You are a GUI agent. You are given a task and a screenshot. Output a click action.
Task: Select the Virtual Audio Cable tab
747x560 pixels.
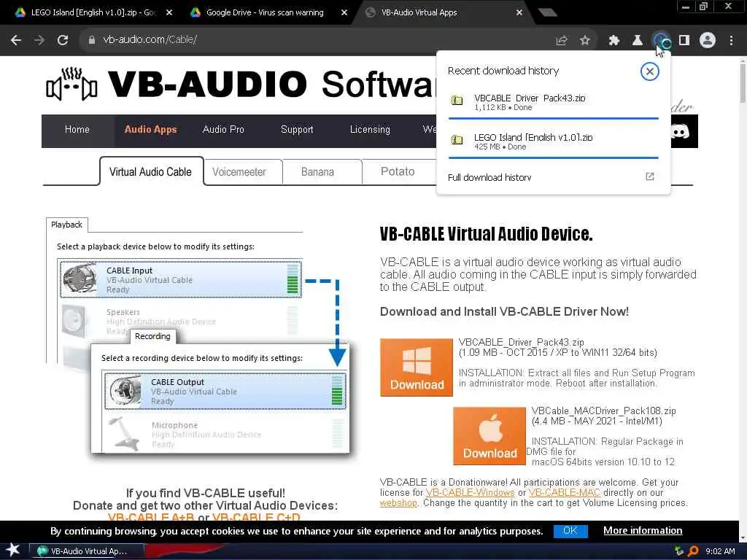click(x=150, y=172)
